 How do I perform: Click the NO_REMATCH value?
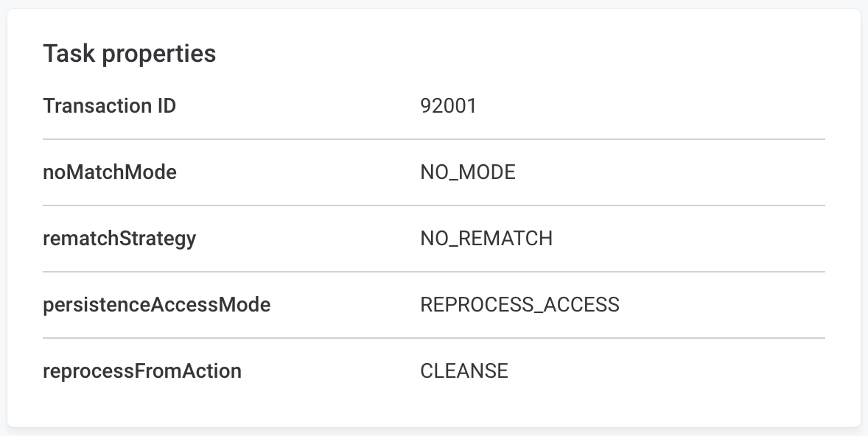pos(486,239)
